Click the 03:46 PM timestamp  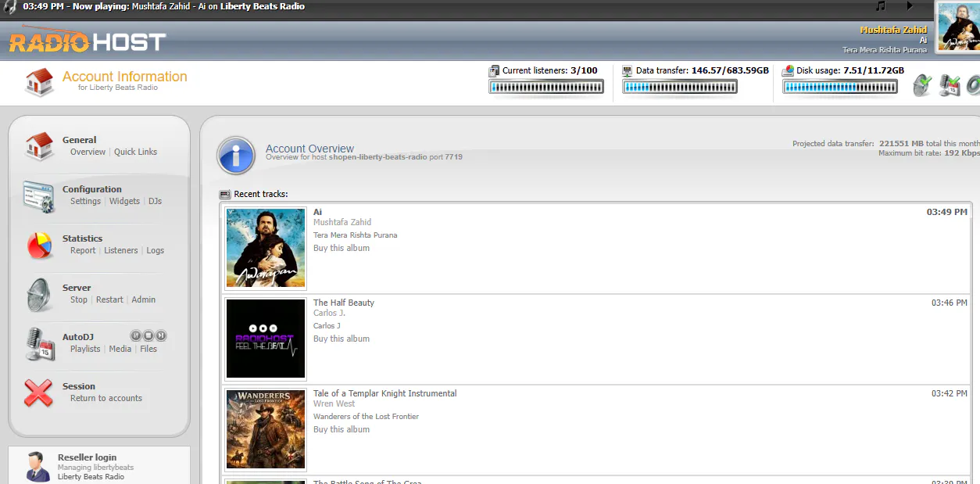[949, 303]
